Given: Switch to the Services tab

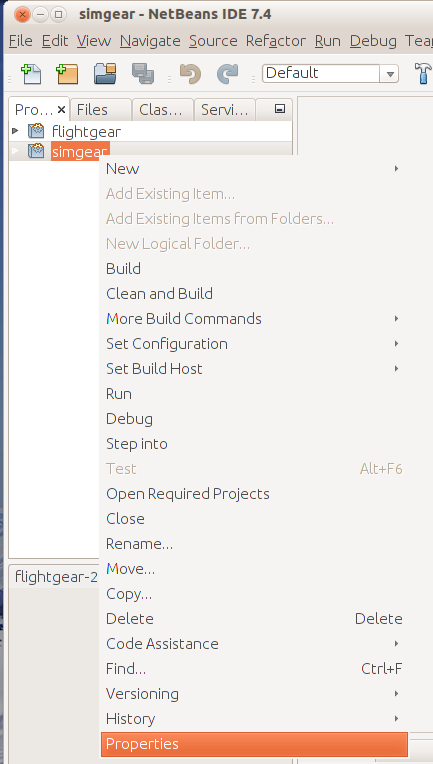Looking at the screenshot, I should pyautogui.click(x=225, y=110).
